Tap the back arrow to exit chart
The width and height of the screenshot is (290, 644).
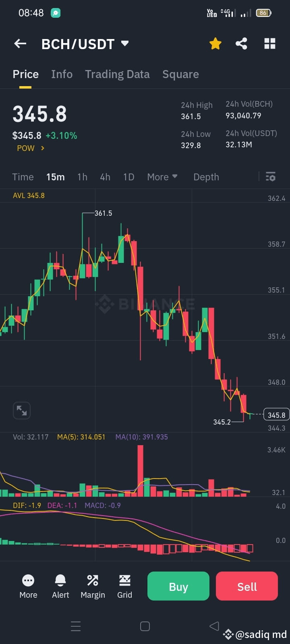20,43
